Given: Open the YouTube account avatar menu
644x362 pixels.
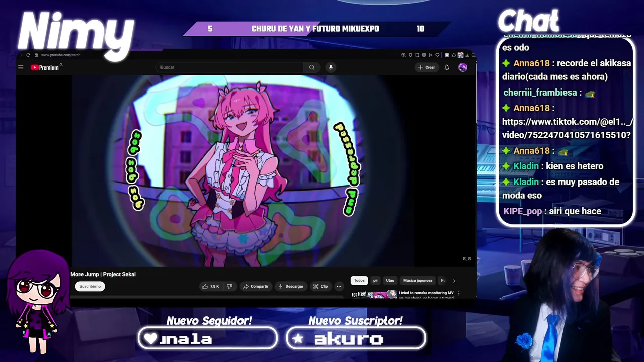Looking at the screenshot, I should coord(463,67).
